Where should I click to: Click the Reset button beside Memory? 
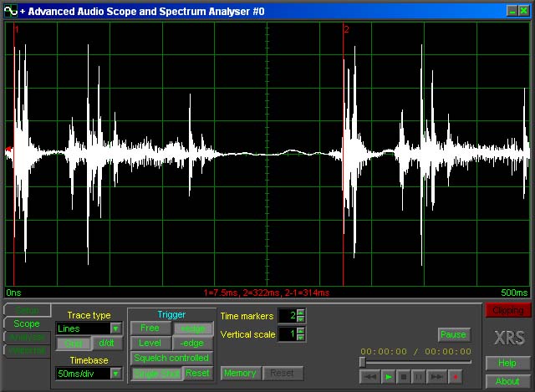click(x=283, y=374)
